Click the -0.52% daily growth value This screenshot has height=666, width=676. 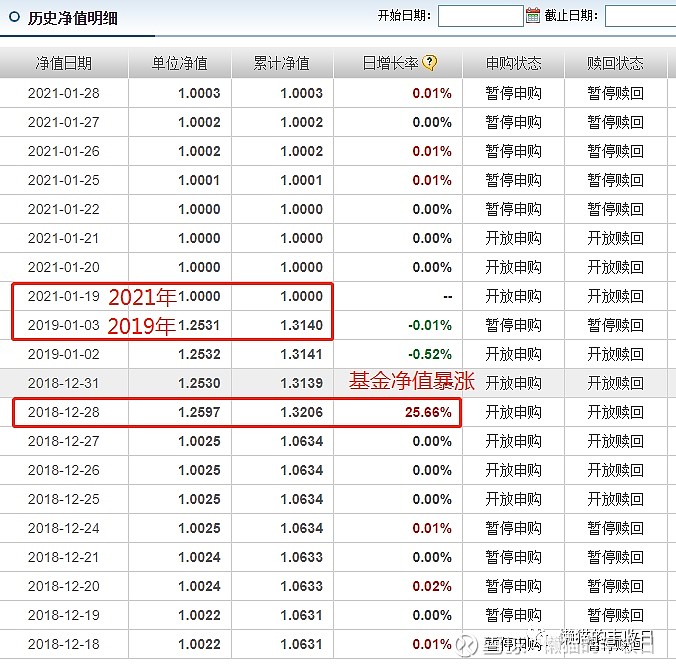click(430, 354)
